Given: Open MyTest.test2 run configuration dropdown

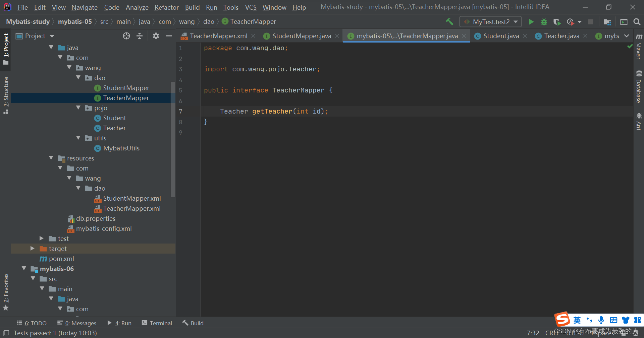Looking at the screenshot, I should tap(490, 22).
